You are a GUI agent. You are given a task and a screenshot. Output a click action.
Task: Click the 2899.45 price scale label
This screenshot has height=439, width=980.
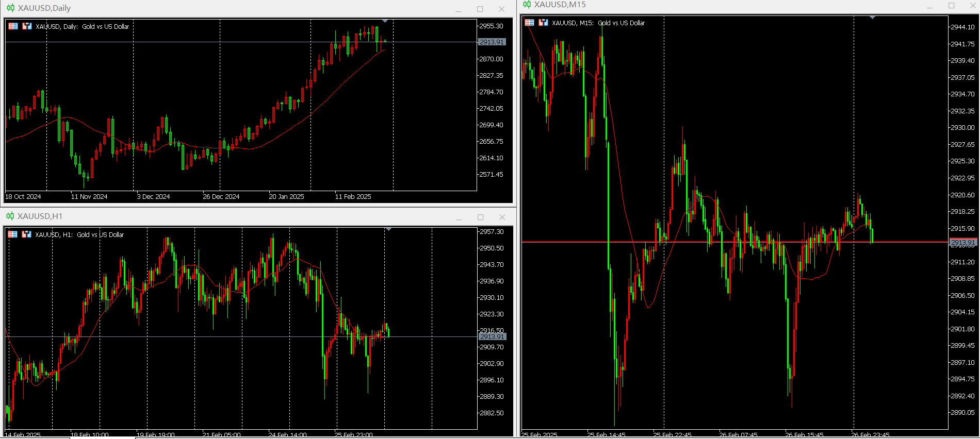962,345
